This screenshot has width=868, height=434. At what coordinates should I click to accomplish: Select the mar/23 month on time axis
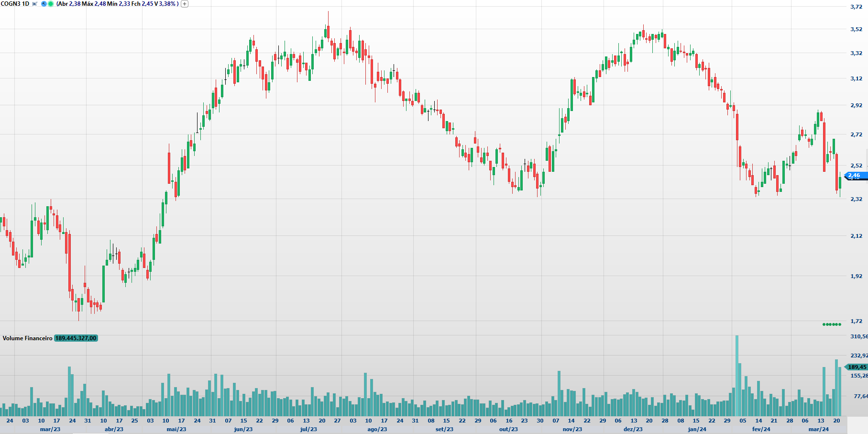coord(50,429)
